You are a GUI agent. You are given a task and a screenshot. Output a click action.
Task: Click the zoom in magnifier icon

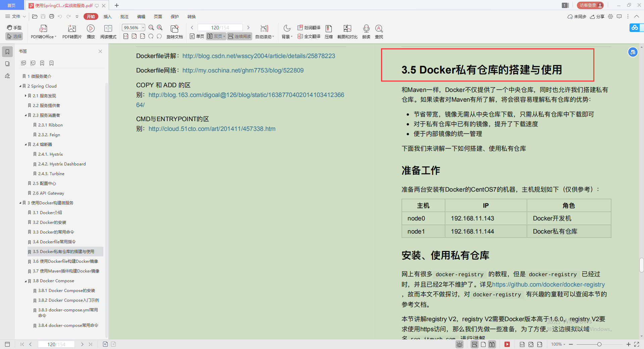160,28
